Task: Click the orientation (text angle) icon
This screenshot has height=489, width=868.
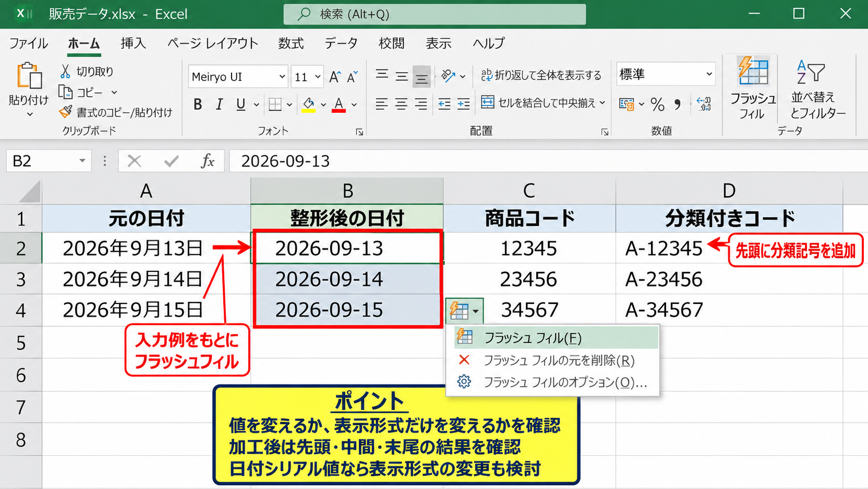Action: (448, 76)
